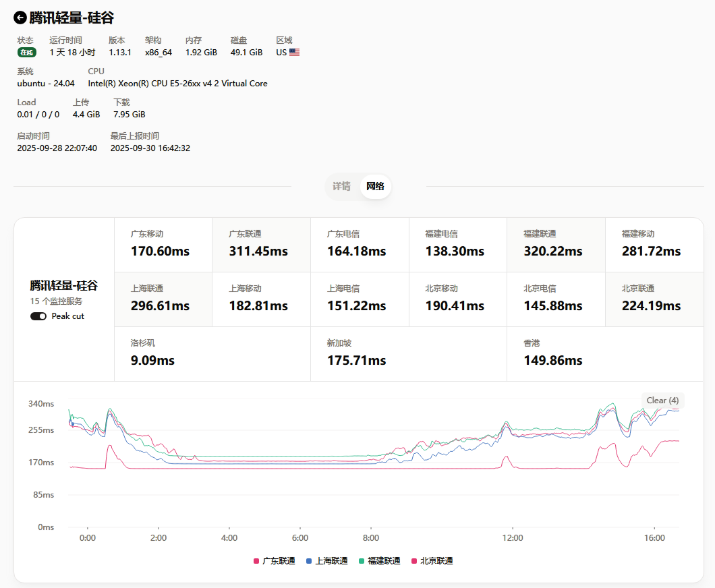Select the 洛杉矶 latency card

pyautogui.click(x=212, y=353)
